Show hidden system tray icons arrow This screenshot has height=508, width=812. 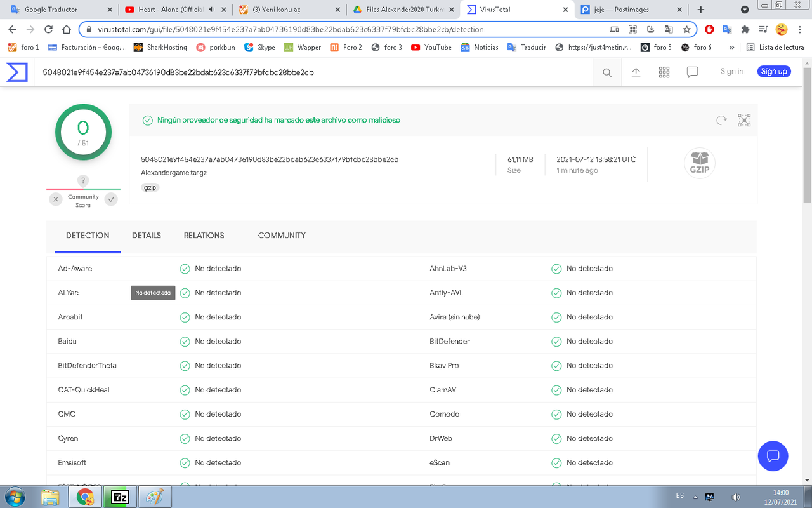(x=695, y=497)
